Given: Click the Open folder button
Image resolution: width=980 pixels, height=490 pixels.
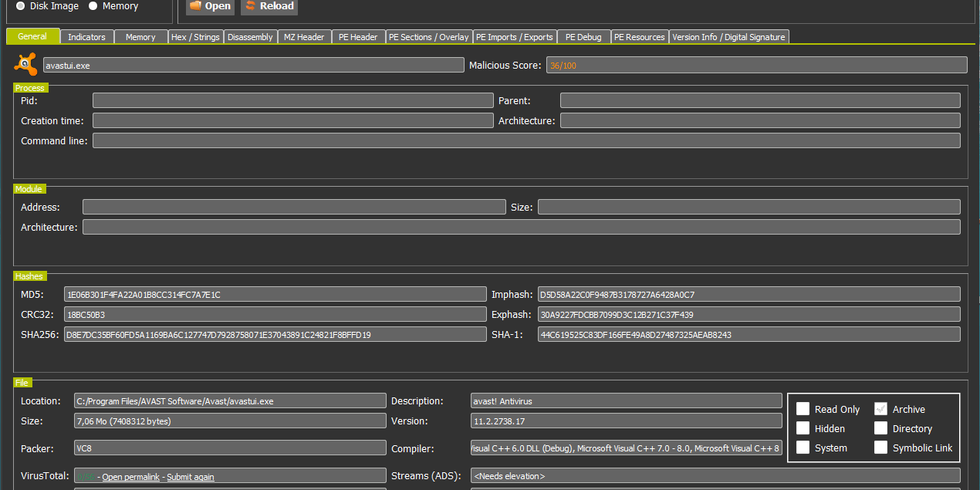Looking at the screenshot, I should [209, 6].
